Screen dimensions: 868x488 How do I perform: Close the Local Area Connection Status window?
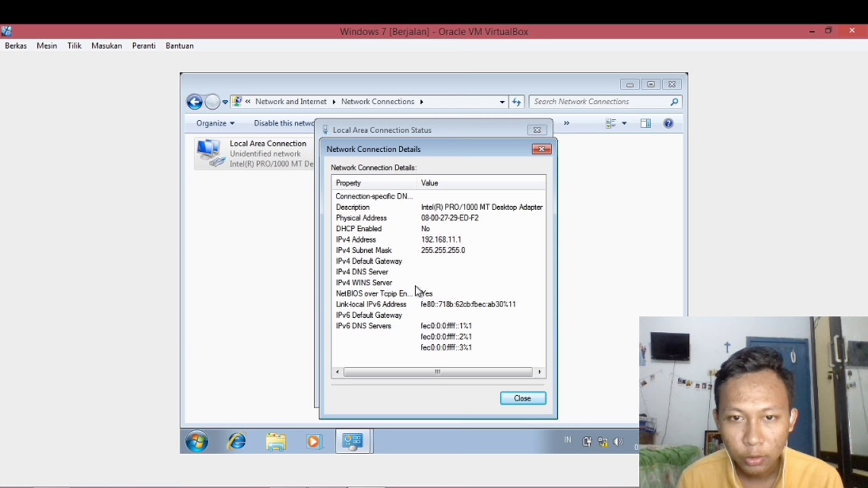[x=537, y=130]
